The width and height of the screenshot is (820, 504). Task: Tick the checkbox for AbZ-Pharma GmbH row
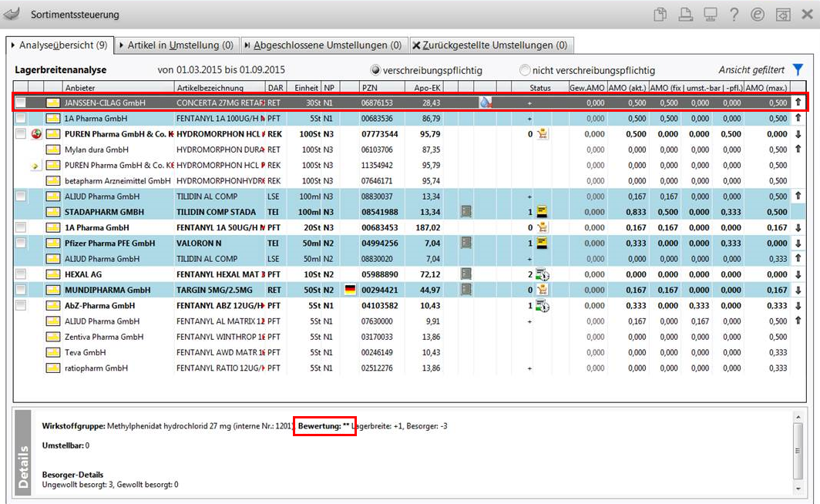(x=20, y=305)
